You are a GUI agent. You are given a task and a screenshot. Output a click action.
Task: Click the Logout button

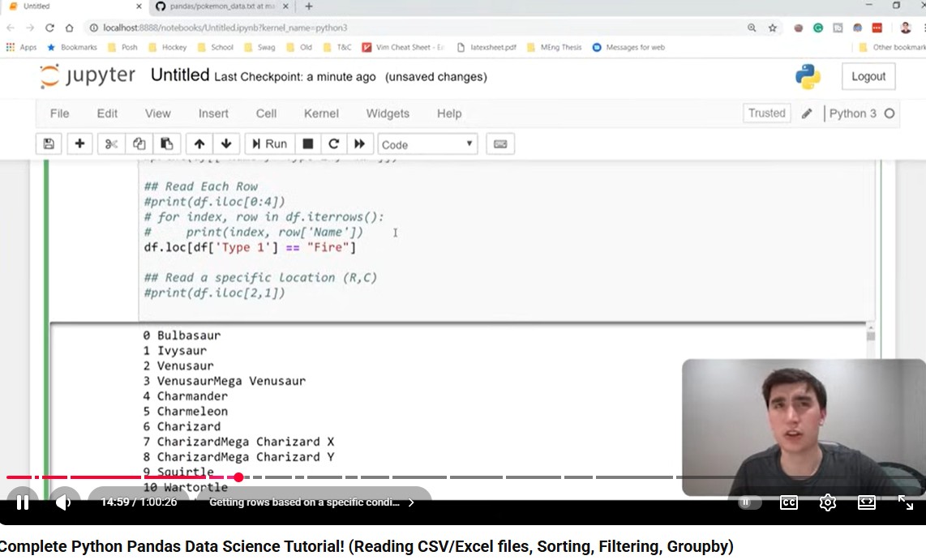click(x=868, y=77)
